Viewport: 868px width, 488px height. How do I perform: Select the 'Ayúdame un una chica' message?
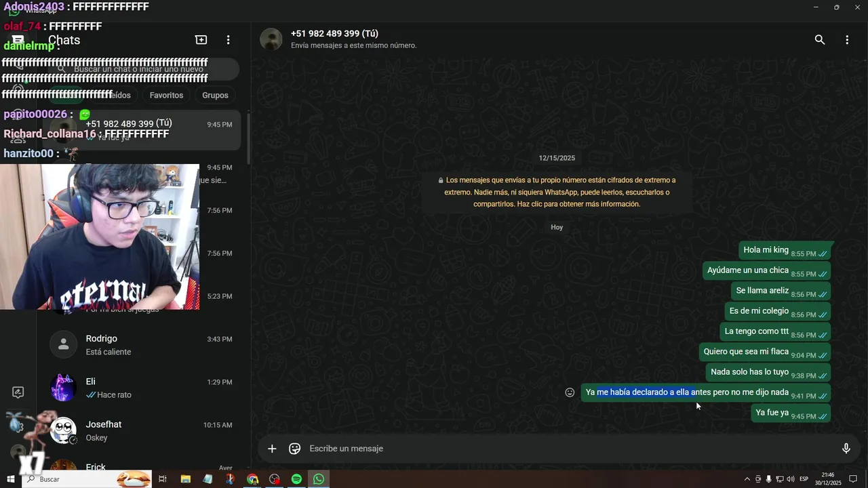(x=766, y=271)
